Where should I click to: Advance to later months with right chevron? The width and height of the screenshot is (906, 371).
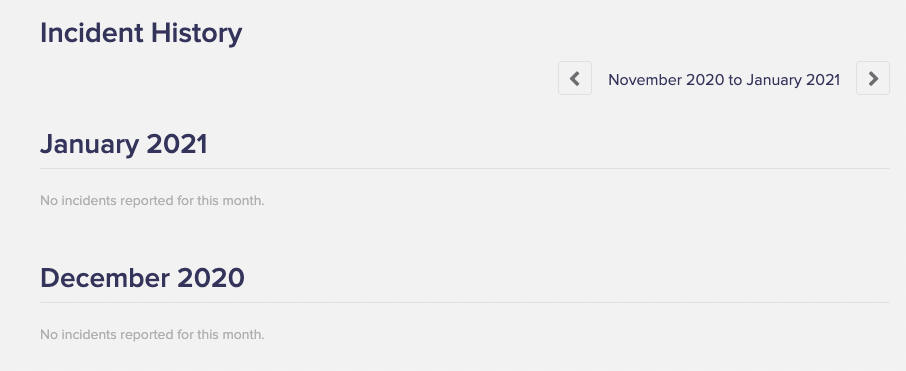pos(872,78)
